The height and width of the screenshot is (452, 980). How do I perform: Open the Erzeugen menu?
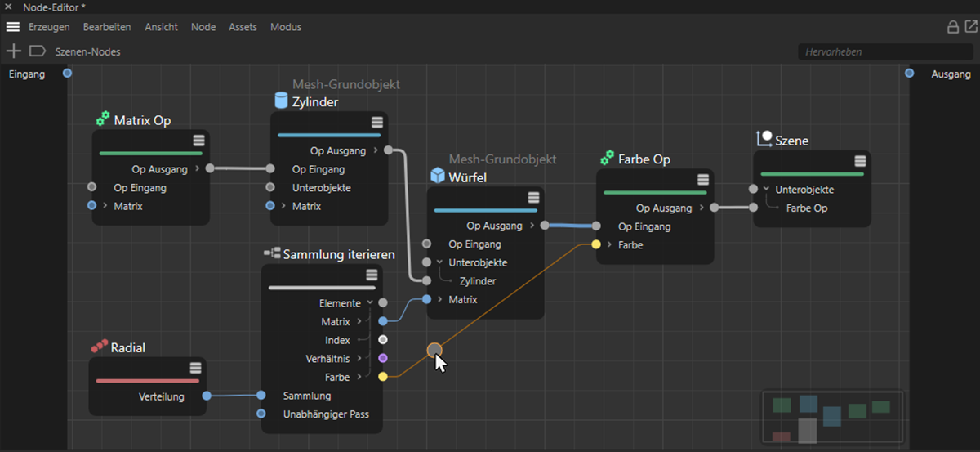point(49,27)
